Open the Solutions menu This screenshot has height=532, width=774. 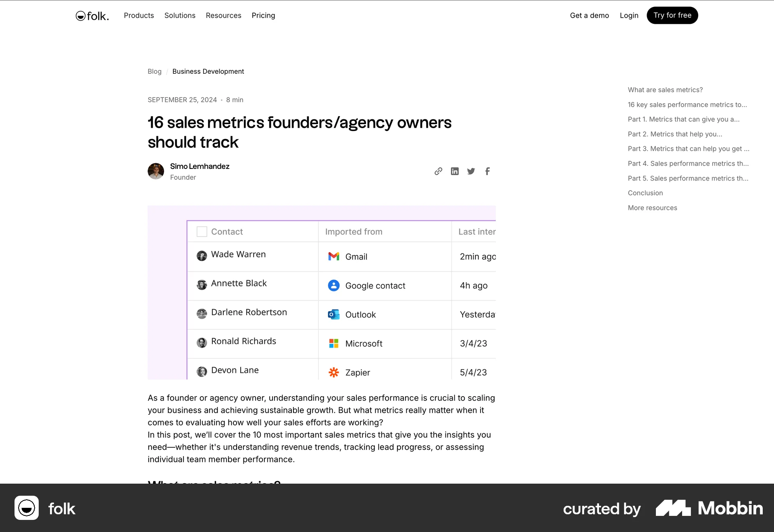click(180, 15)
